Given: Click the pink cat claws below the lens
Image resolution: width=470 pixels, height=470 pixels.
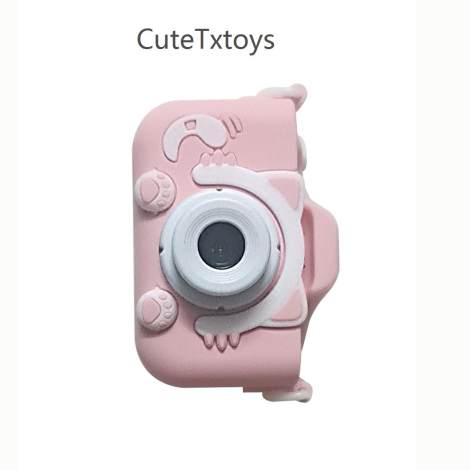Looking at the screenshot, I should click(x=222, y=341).
